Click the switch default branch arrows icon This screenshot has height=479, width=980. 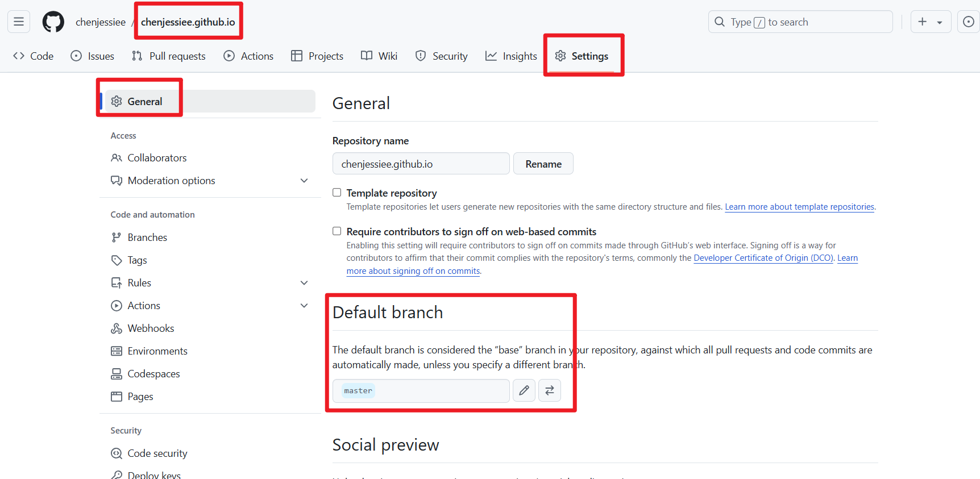pyautogui.click(x=550, y=390)
